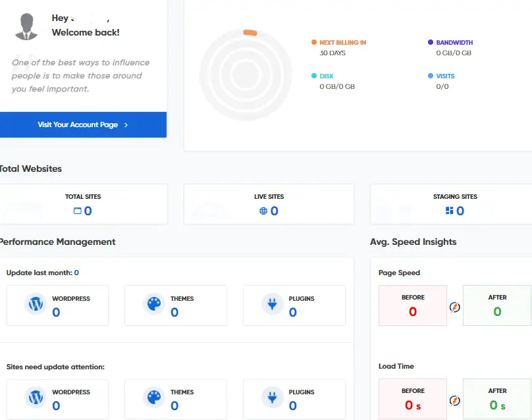
Task: Click the Themes icon in update attention section
Action: point(153,398)
